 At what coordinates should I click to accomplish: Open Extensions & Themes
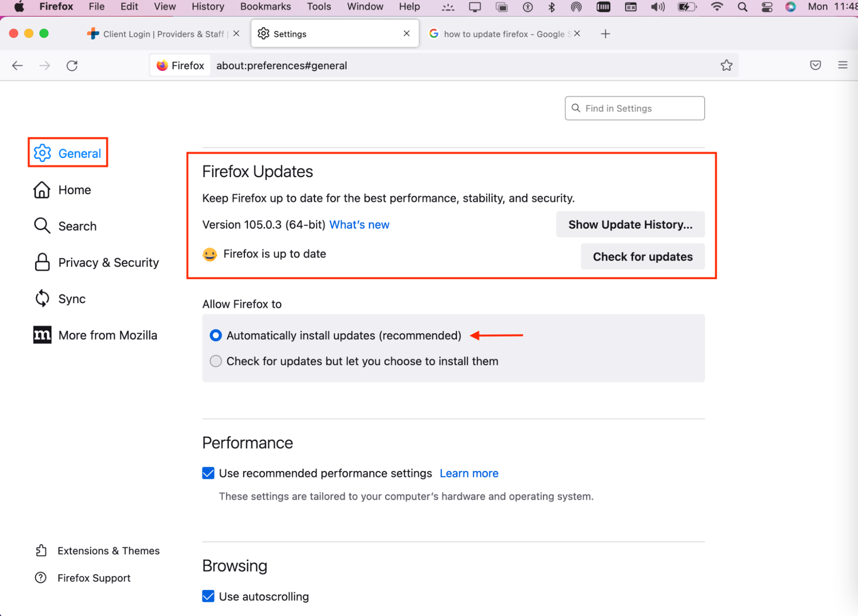coord(108,550)
